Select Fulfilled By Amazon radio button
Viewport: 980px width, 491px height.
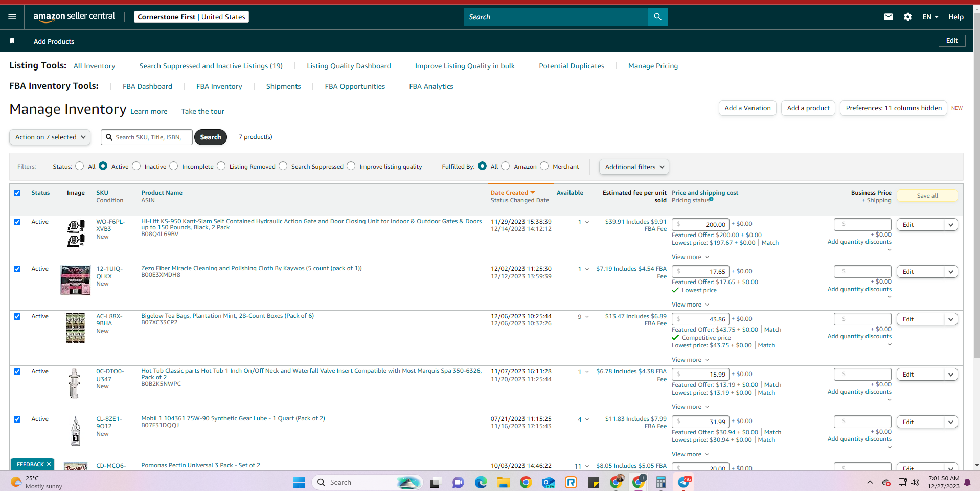[506, 166]
